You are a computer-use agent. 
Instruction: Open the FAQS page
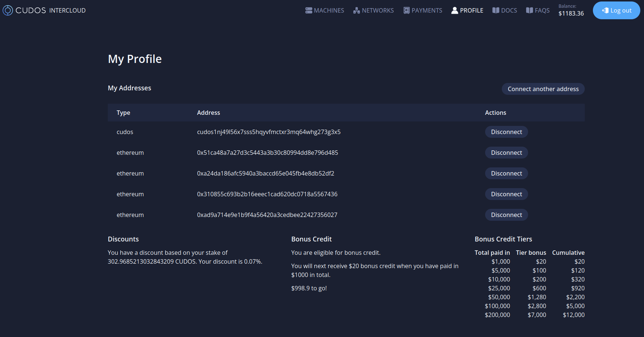(538, 10)
